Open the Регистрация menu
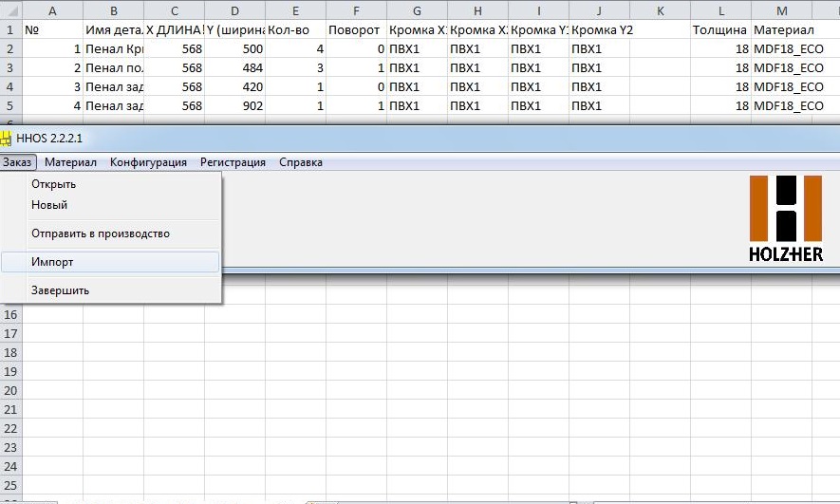 233,162
